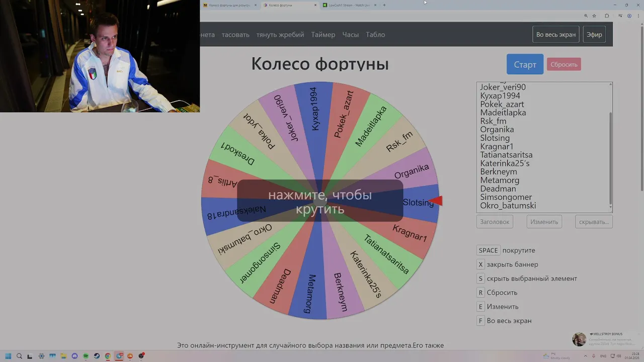This screenshot has height=362, width=644.
Task: Click the Изменить button below the list
Action: (544, 222)
